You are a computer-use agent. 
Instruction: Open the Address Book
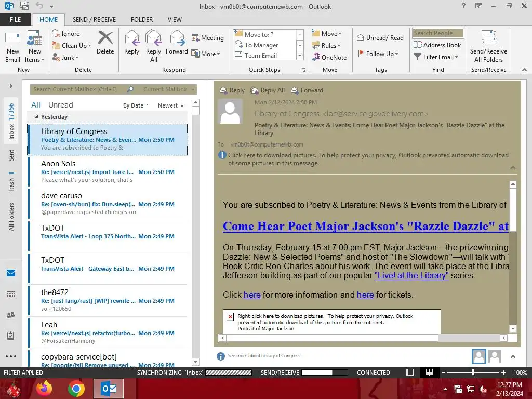pos(437,45)
